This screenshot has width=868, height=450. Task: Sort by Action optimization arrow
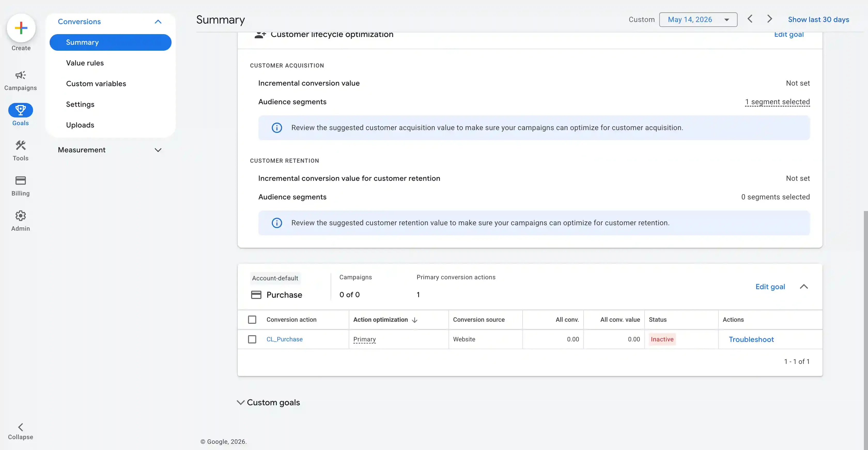pos(415,320)
